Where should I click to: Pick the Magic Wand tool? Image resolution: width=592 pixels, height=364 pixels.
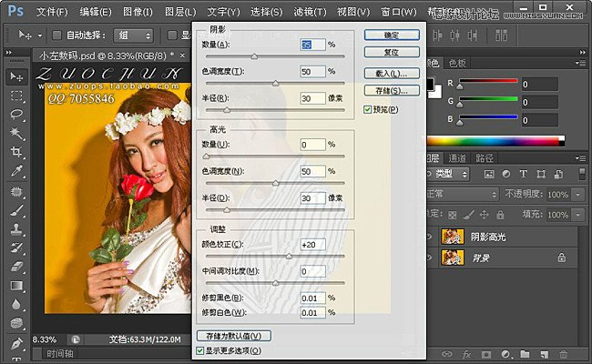pyautogui.click(x=16, y=133)
